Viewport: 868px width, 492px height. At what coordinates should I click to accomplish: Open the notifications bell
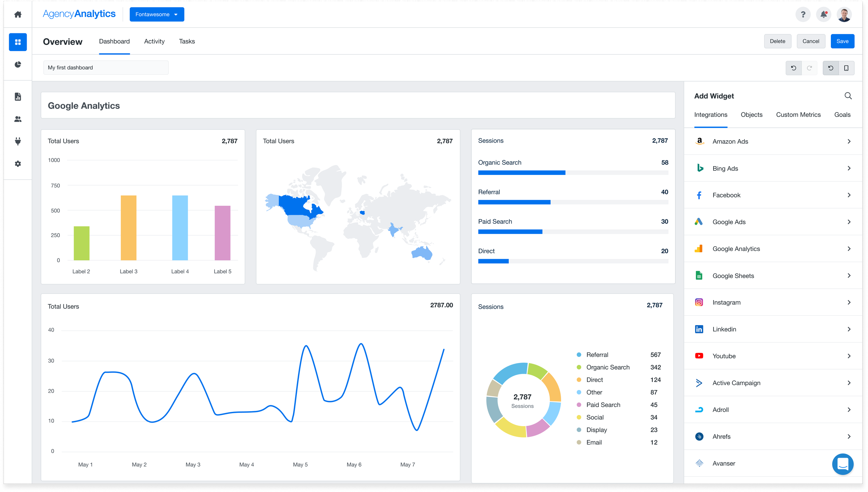pos(824,14)
